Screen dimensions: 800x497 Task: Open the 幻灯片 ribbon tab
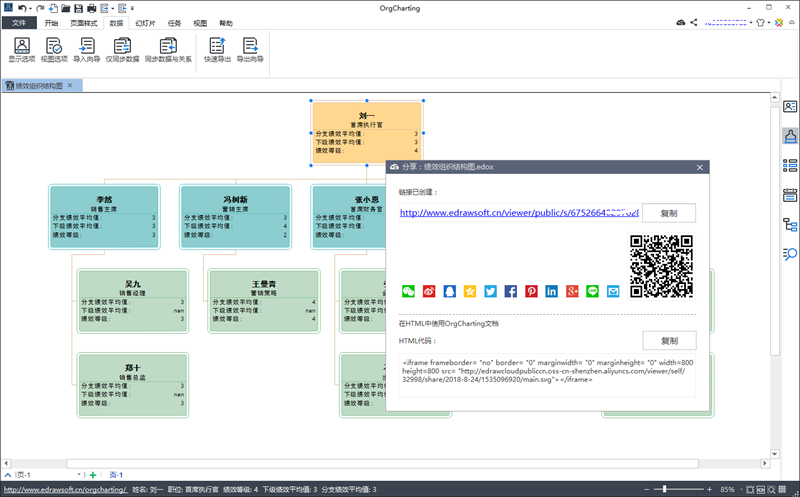[145, 22]
